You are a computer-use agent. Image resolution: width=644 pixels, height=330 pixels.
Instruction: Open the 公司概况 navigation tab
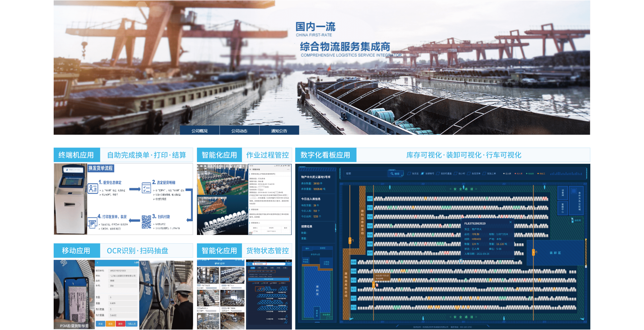(199, 131)
